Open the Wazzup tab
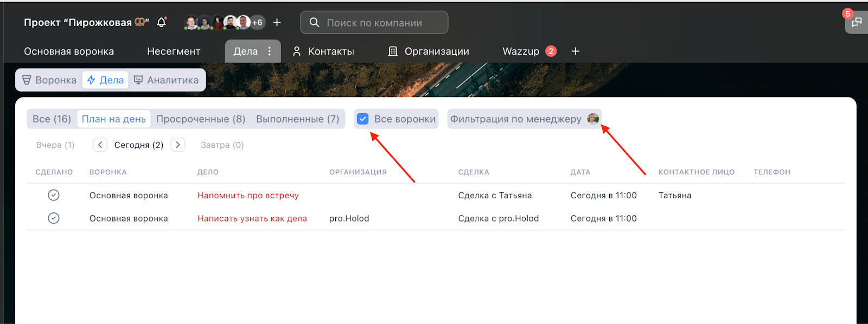 (x=521, y=51)
